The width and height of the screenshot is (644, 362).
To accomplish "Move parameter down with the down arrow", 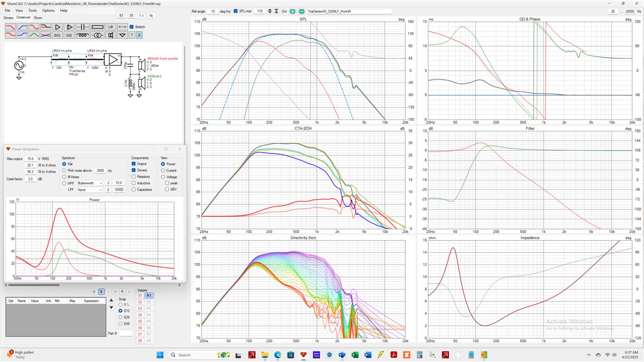I will tap(111, 308).
